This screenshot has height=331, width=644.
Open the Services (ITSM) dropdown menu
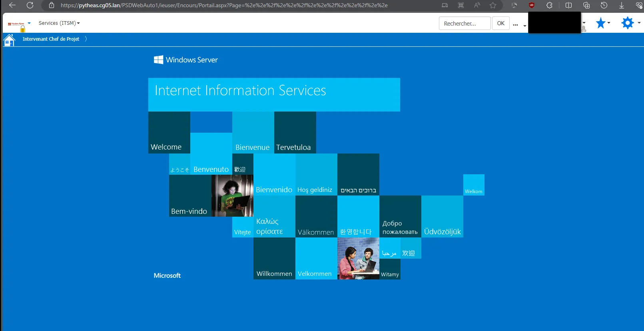(x=59, y=23)
